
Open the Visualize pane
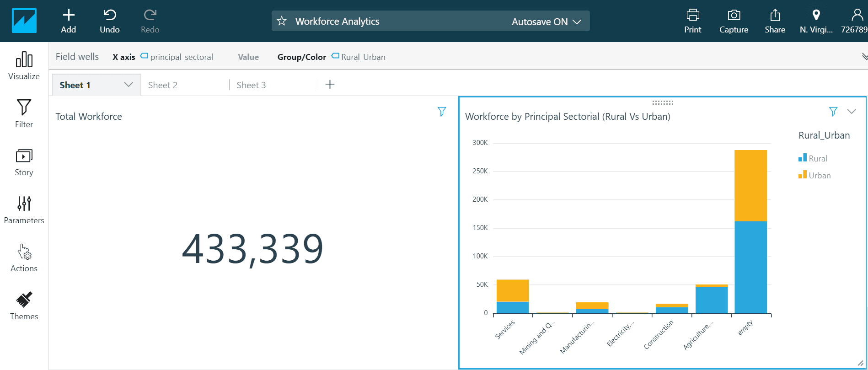point(24,66)
